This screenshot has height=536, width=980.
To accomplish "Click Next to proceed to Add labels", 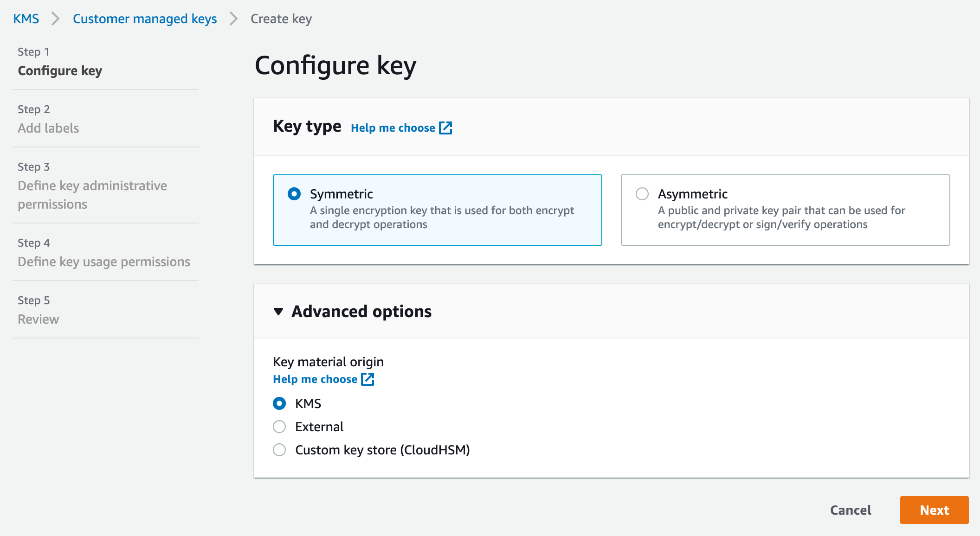I will pos(934,510).
